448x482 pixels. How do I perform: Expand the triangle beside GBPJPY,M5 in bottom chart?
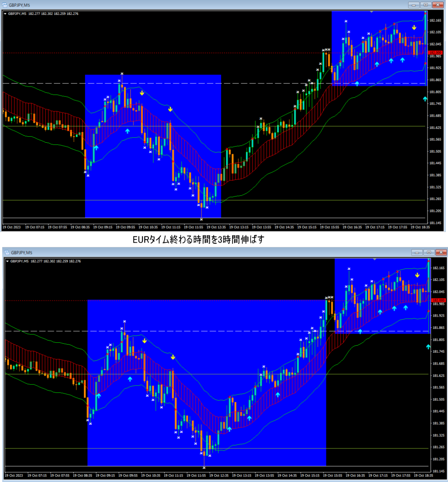tap(7, 261)
